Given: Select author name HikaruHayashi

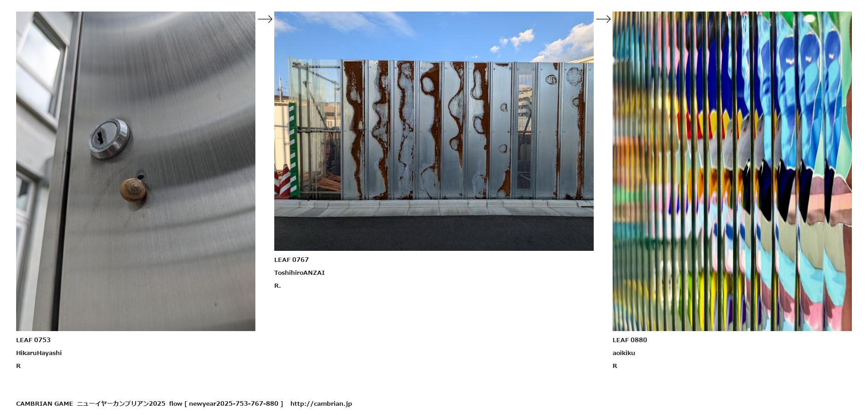Looking at the screenshot, I should pyautogui.click(x=39, y=353).
